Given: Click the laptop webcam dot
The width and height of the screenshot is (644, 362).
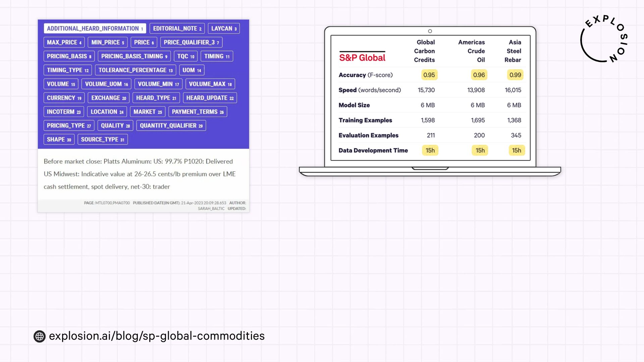Looking at the screenshot, I should 430,31.
